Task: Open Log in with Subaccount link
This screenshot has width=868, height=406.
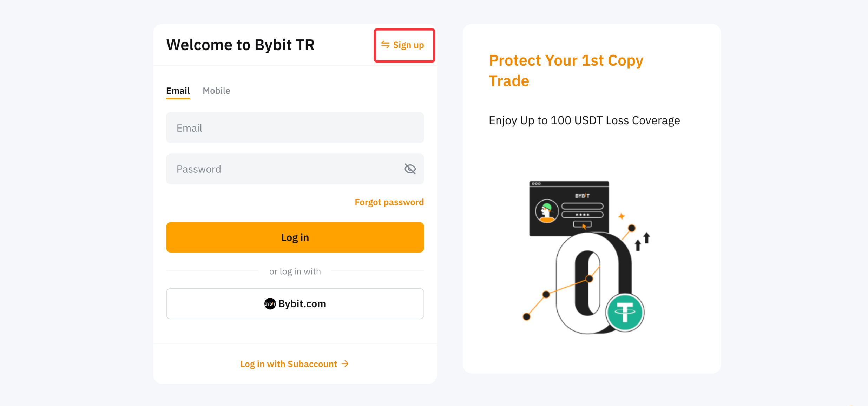Action: (x=289, y=364)
